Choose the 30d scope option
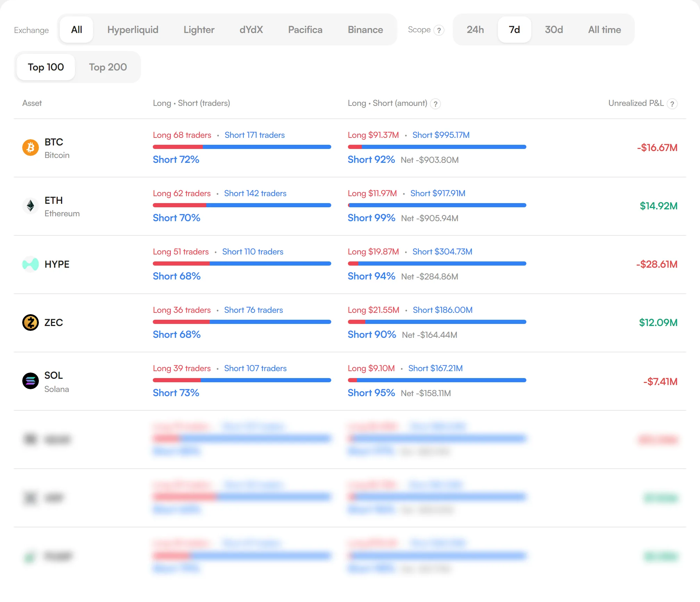This screenshot has height=602, width=700. (x=554, y=30)
